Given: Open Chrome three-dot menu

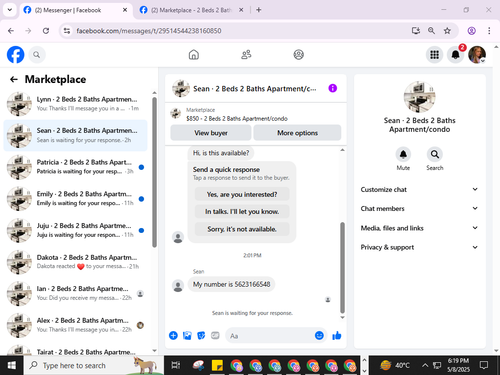Looking at the screenshot, I should point(489,31).
